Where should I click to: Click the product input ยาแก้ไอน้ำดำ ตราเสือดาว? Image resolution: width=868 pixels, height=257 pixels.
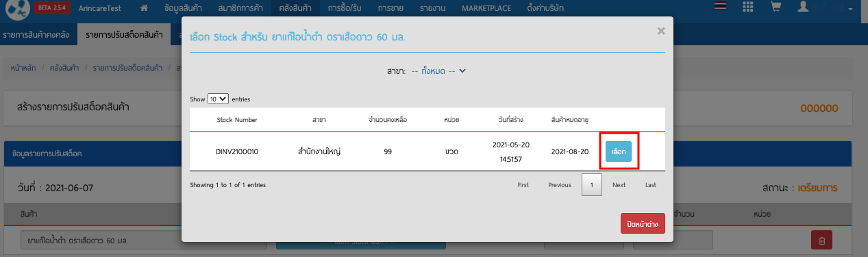pos(143,241)
